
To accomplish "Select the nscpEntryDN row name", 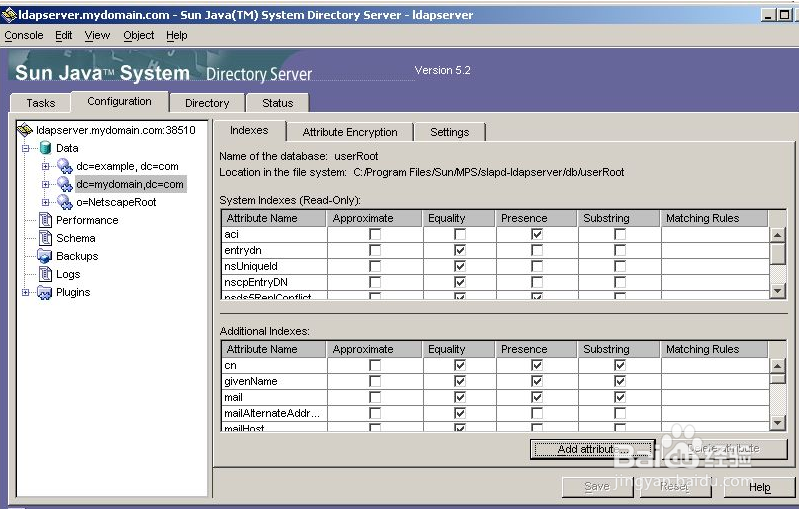I will coord(256,282).
